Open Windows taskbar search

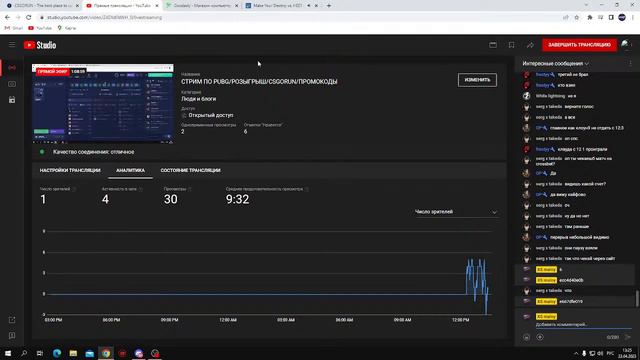[24, 353]
